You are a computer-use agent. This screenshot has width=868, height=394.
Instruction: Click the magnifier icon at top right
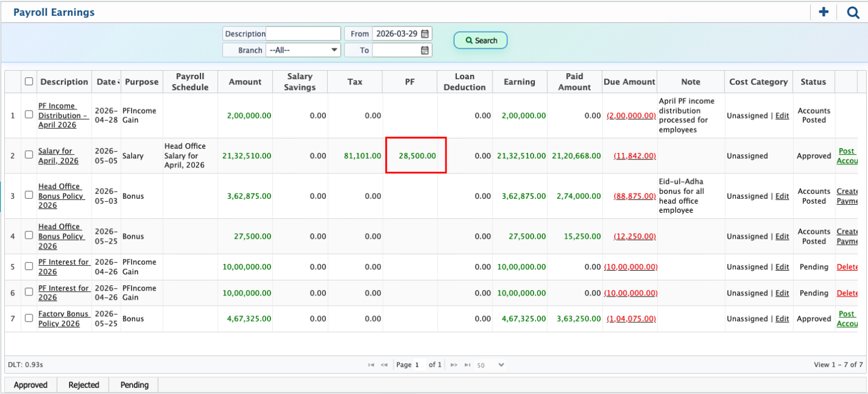tap(852, 12)
